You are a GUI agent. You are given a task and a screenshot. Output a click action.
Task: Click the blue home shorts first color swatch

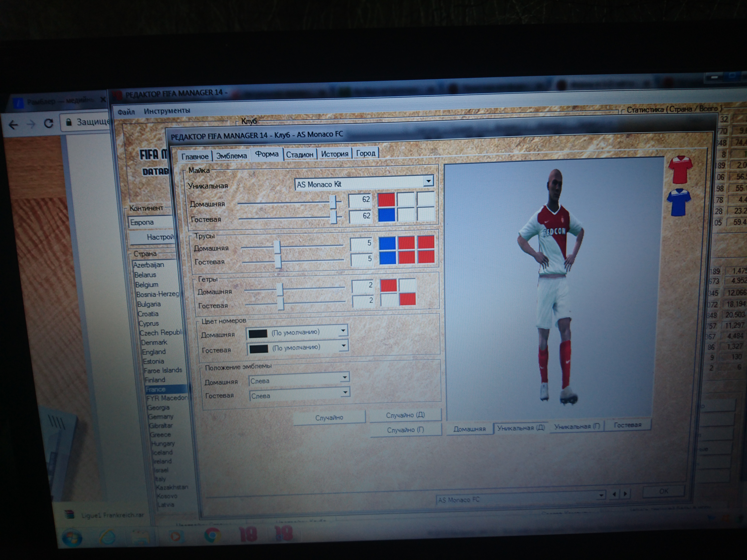387,243
